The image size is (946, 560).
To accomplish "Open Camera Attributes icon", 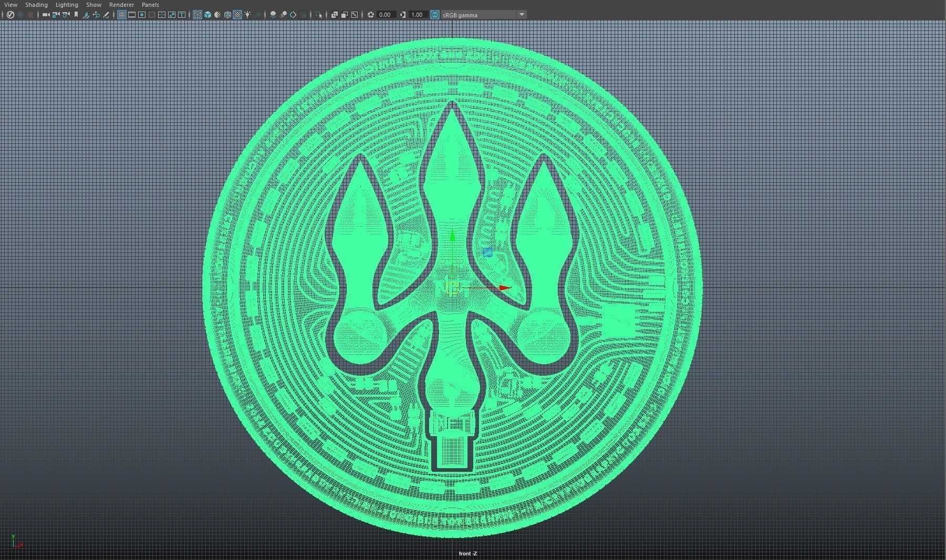I will pyautogui.click(x=66, y=15).
